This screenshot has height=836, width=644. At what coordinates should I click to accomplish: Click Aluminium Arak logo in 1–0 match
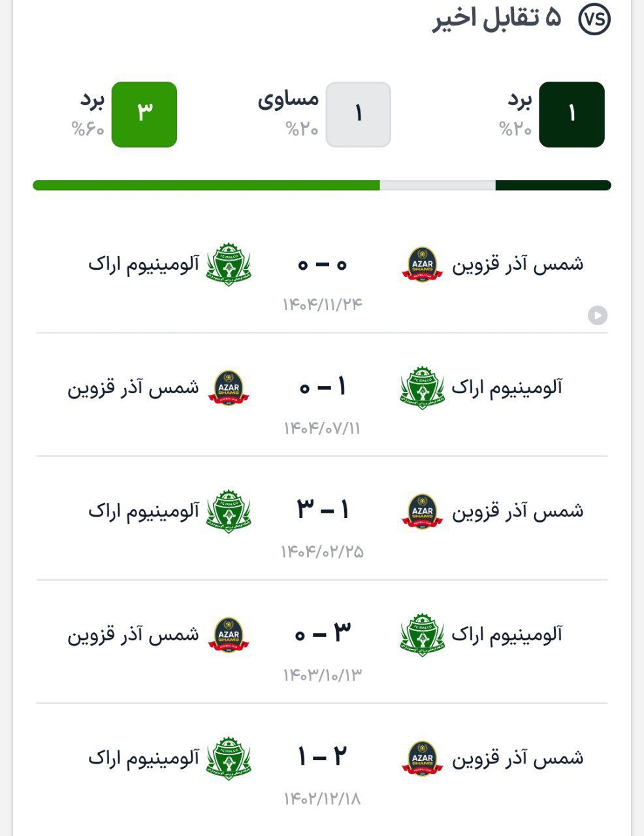tap(422, 388)
